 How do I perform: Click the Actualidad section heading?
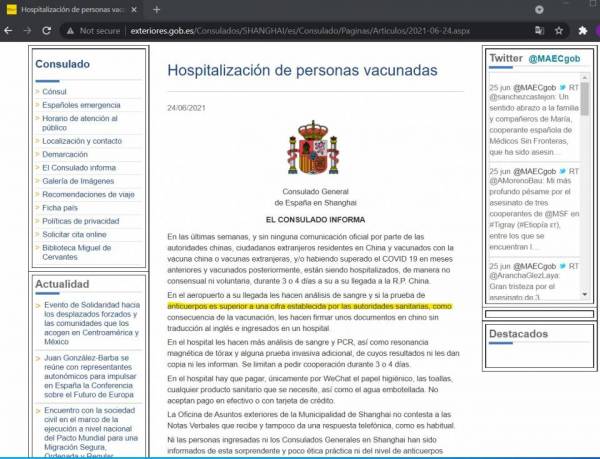click(x=62, y=284)
